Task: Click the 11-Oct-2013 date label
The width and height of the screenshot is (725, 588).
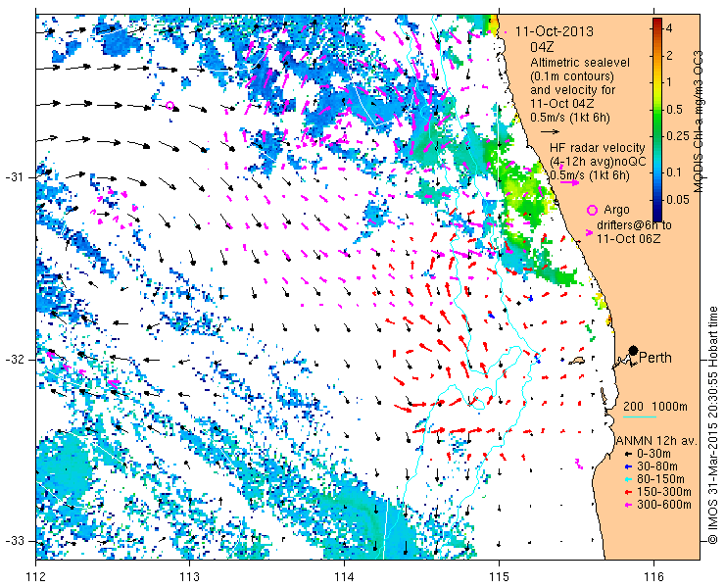Action: coord(555,31)
